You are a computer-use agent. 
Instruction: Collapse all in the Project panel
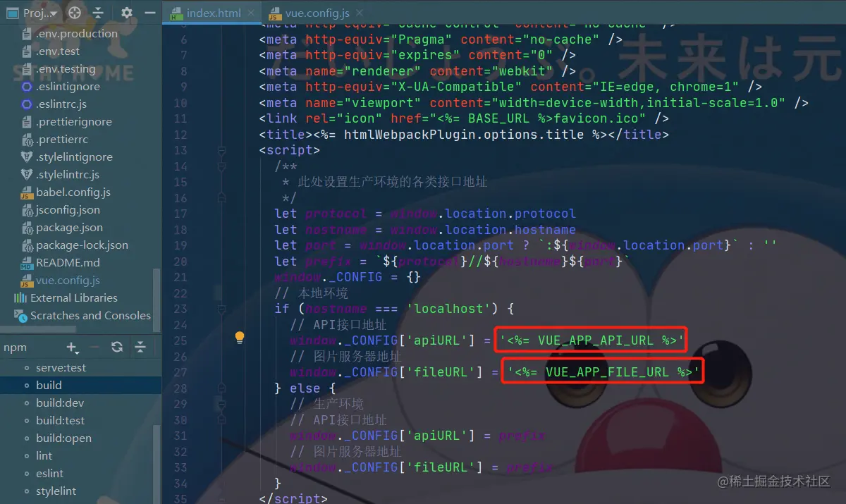pyautogui.click(x=98, y=13)
